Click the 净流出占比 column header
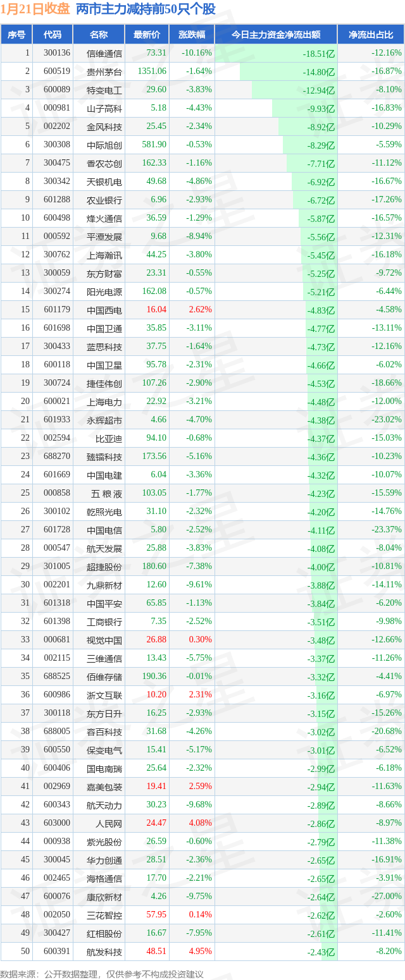Screen dimensions: 405x980 371,34
